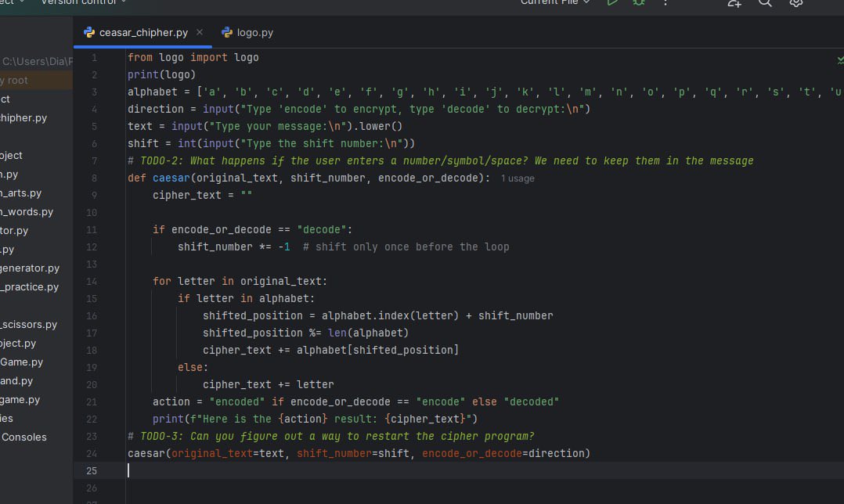Viewport: 844px width, 504px height.
Task: Open the Code With Me add-user icon
Action: (734, 3)
